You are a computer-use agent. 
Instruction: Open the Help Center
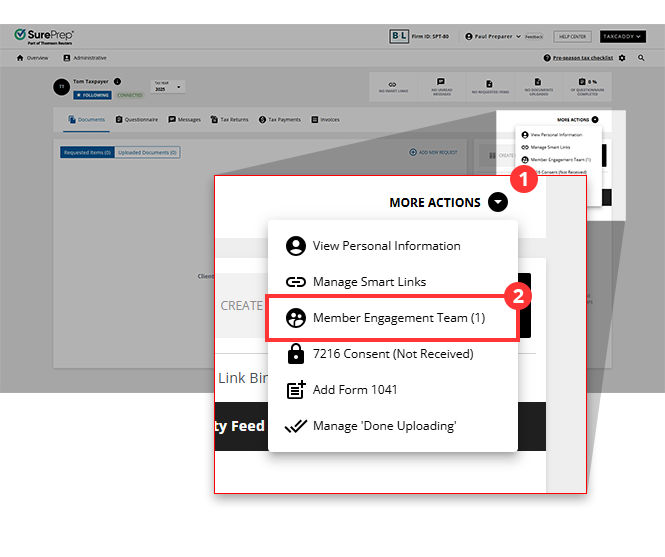tap(572, 36)
